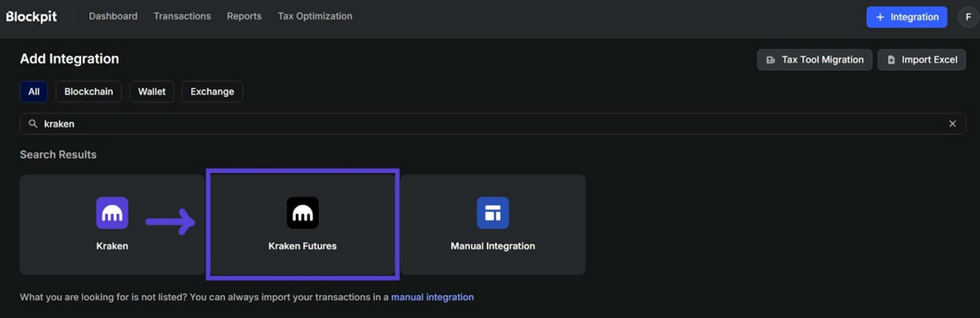Open the Reports section
Screen dimensions: 980x318
[x=244, y=17]
